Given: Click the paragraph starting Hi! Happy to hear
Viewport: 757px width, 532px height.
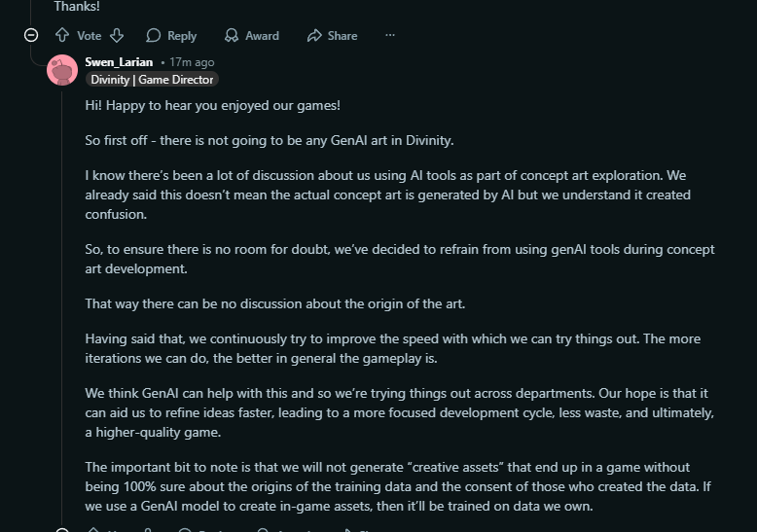Looking at the screenshot, I should (x=212, y=105).
